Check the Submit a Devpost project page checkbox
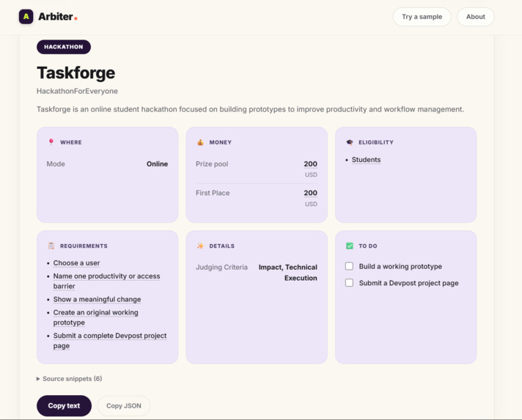The image size is (522, 420). [x=349, y=283]
